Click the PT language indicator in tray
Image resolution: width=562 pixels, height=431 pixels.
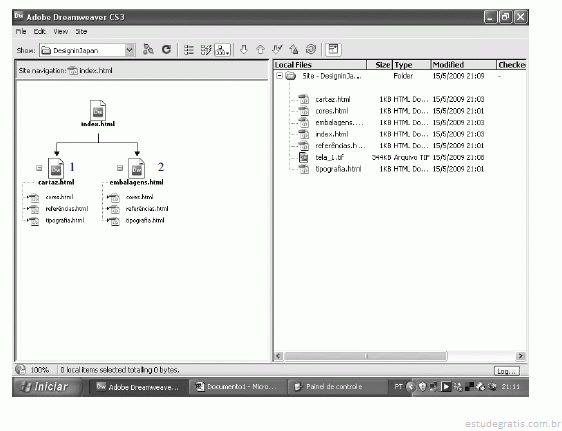398,387
